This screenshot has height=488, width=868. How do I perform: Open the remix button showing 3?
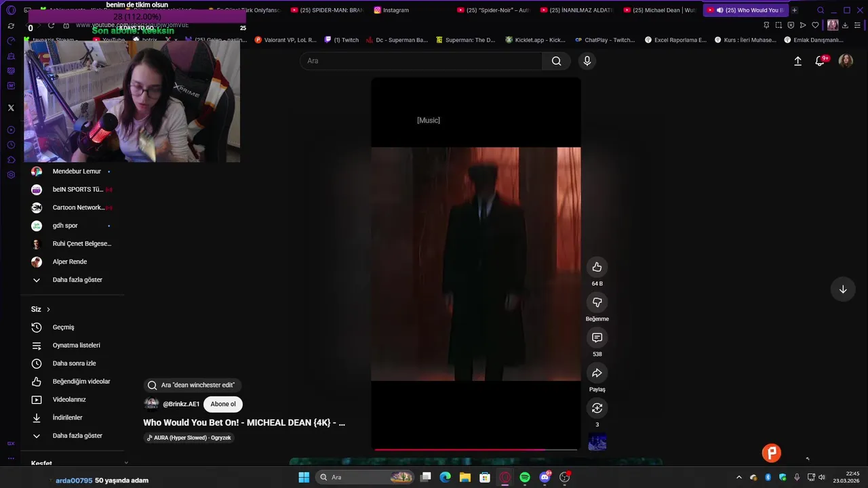click(x=597, y=408)
